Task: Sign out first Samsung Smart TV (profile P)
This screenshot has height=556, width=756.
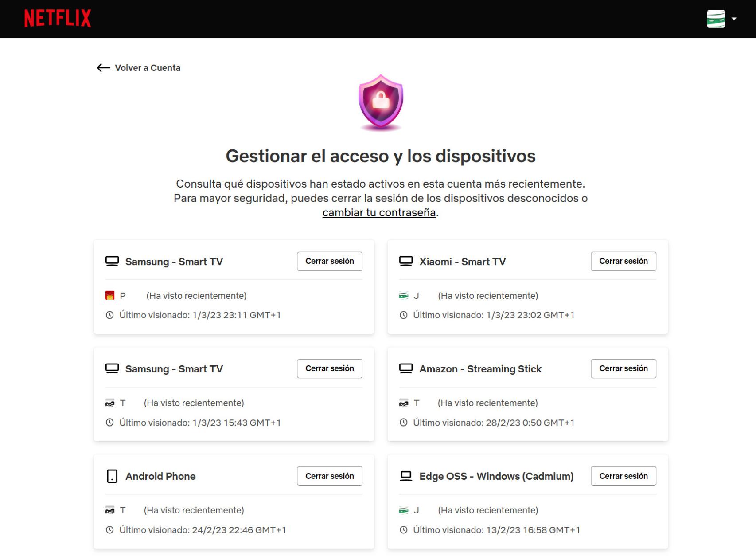Action: tap(330, 261)
